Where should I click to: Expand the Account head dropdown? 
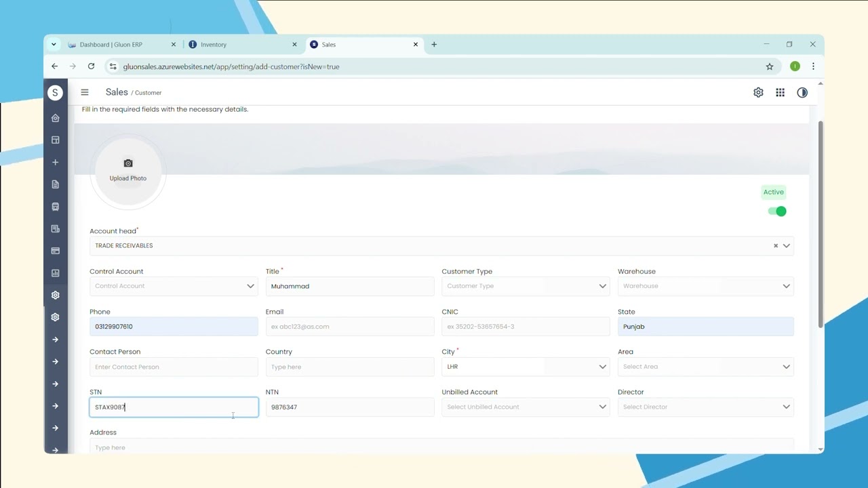click(x=787, y=246)
